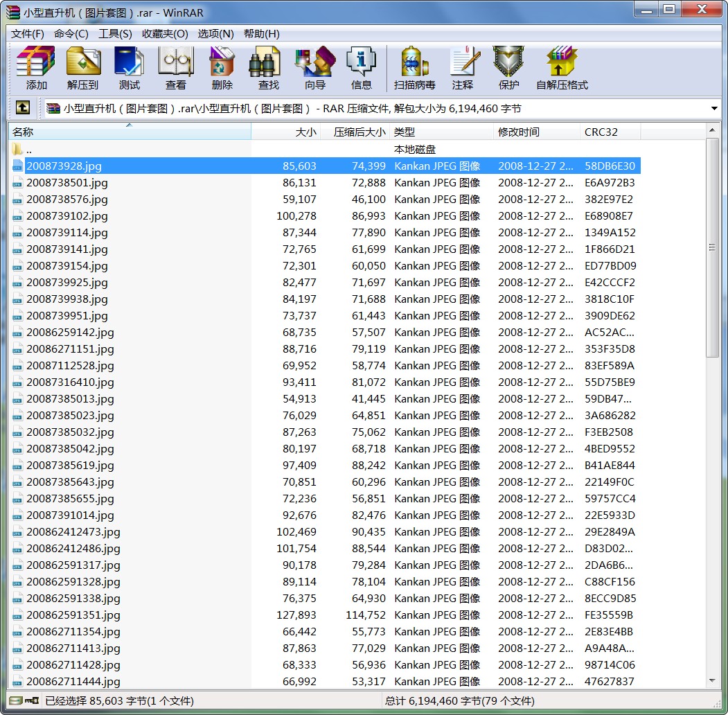Viewport: 728px width, 715px height.
Task: Expand the address path dropdown arrow
Action: tap(714, 109)
